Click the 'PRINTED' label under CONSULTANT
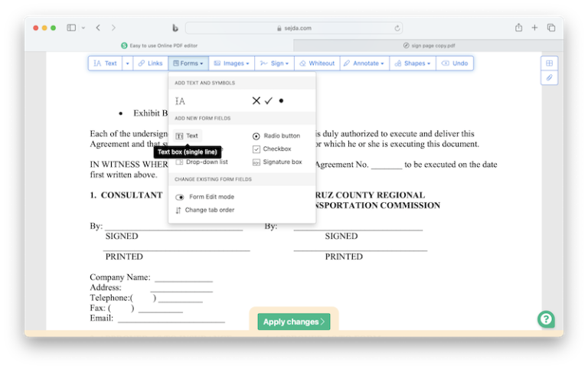 124,256
